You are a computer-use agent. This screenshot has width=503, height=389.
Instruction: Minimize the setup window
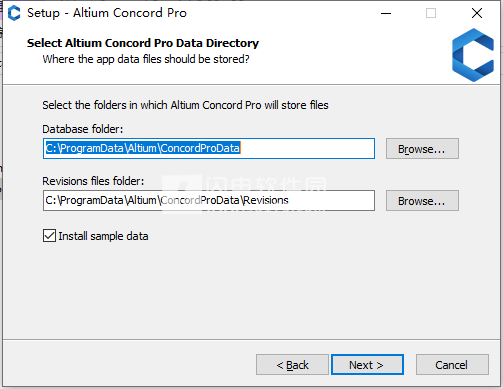point(386,13)
